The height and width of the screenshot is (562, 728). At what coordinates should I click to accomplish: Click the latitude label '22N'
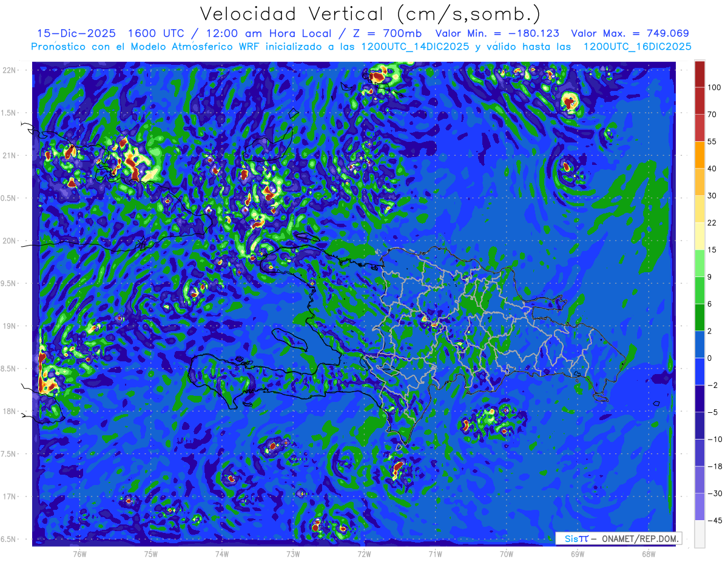[10, 70]
